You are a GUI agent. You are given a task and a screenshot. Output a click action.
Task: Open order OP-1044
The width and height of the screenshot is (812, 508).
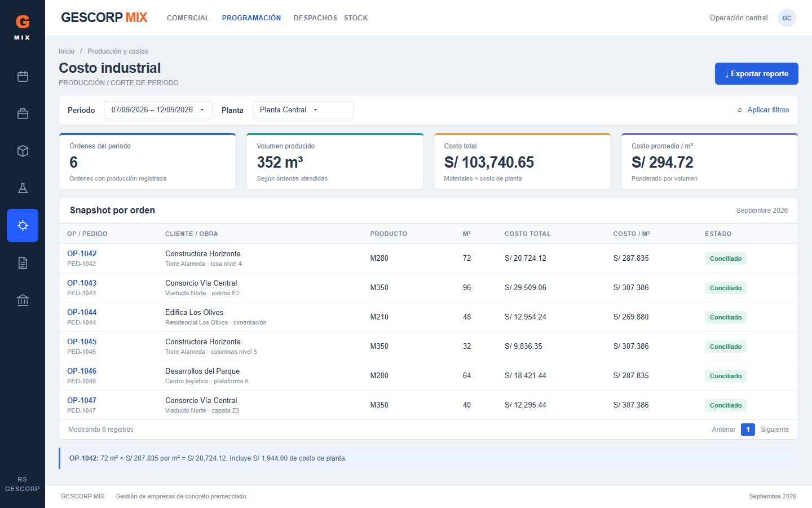[82, 312]
